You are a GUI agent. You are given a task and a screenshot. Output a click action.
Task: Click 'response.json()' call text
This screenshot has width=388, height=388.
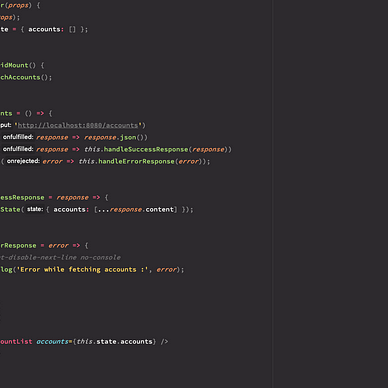(116, 137)
